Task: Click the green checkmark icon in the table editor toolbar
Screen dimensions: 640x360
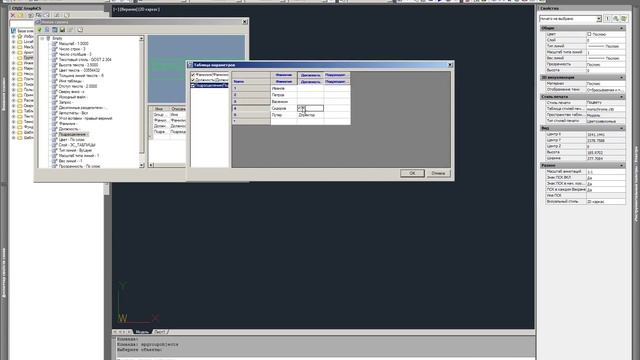Action: pos(40,30)
